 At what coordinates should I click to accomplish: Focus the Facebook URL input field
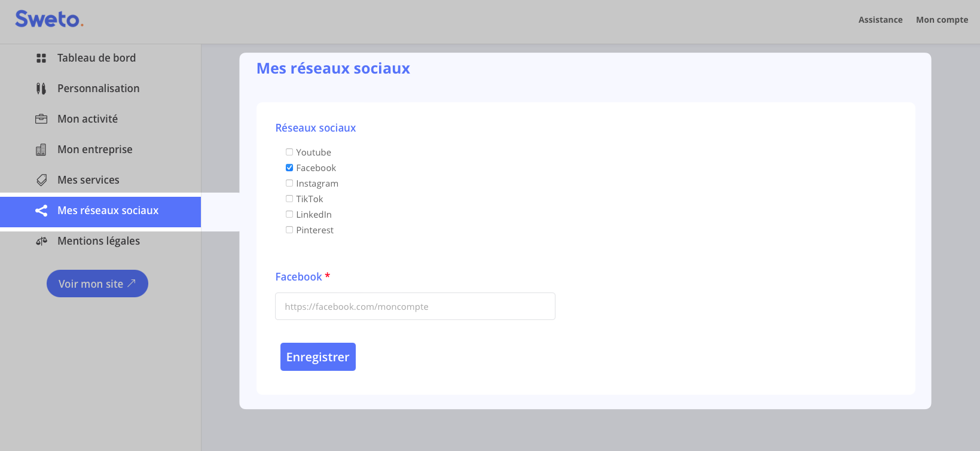(x=415, y=306)
